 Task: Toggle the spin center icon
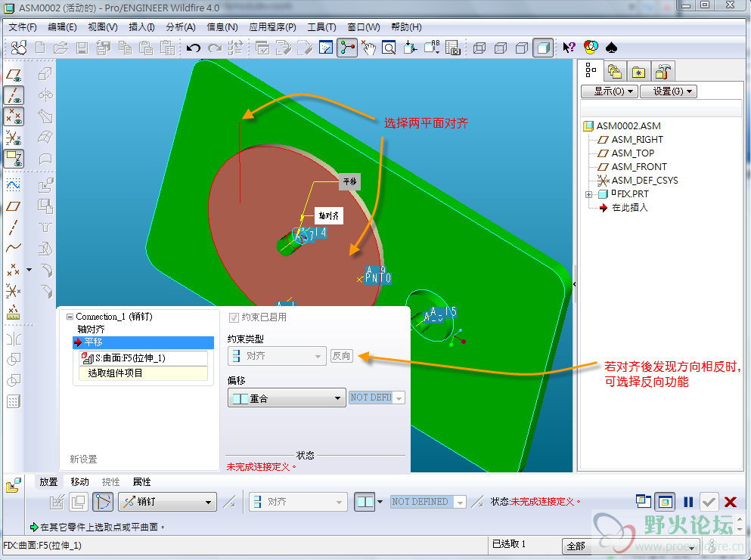(x=347, y=48)
